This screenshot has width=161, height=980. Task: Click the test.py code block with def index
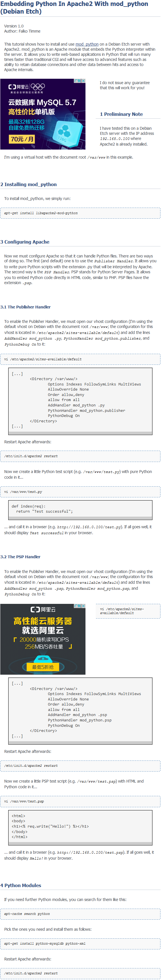click(80, 510)
